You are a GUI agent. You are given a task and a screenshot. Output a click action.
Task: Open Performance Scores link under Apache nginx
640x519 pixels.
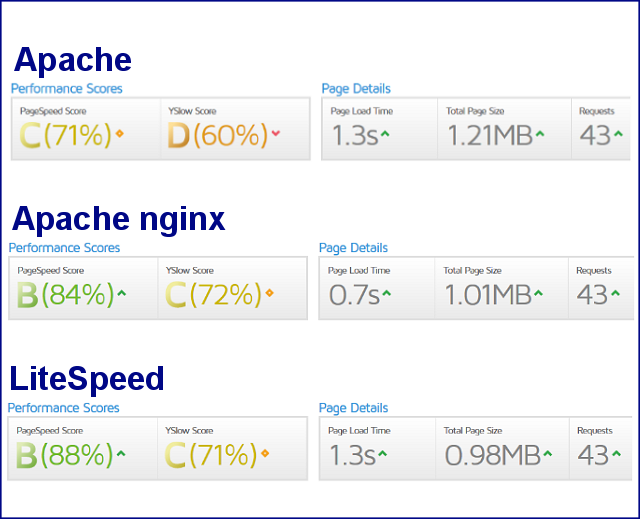[x=64, y=248]
